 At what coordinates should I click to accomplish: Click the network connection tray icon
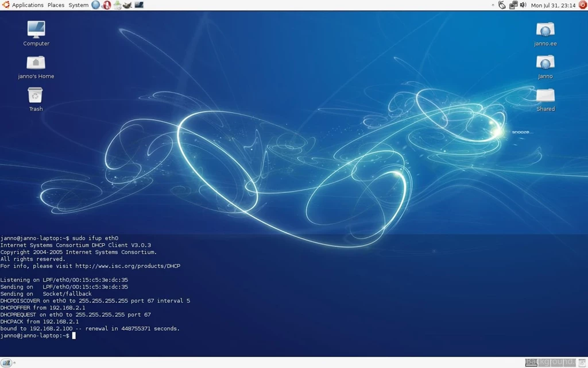513,5
